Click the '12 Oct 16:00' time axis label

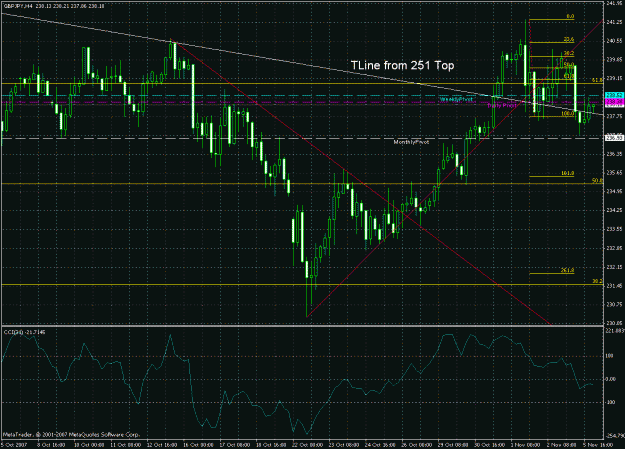[162, 445]
